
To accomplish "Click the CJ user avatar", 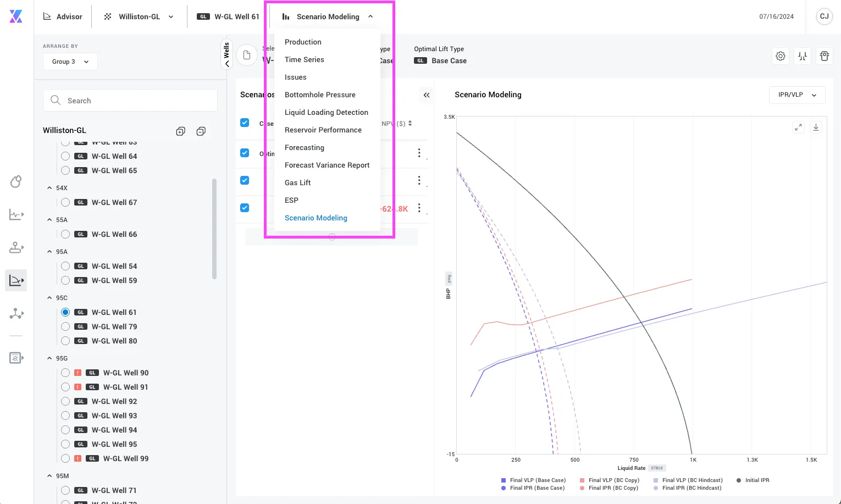I will point(824,16).
